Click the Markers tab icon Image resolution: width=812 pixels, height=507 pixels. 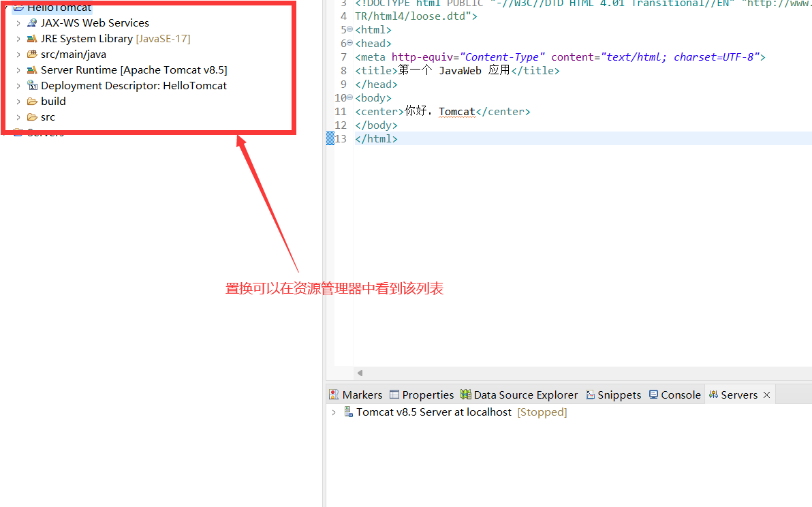(334, 395)
